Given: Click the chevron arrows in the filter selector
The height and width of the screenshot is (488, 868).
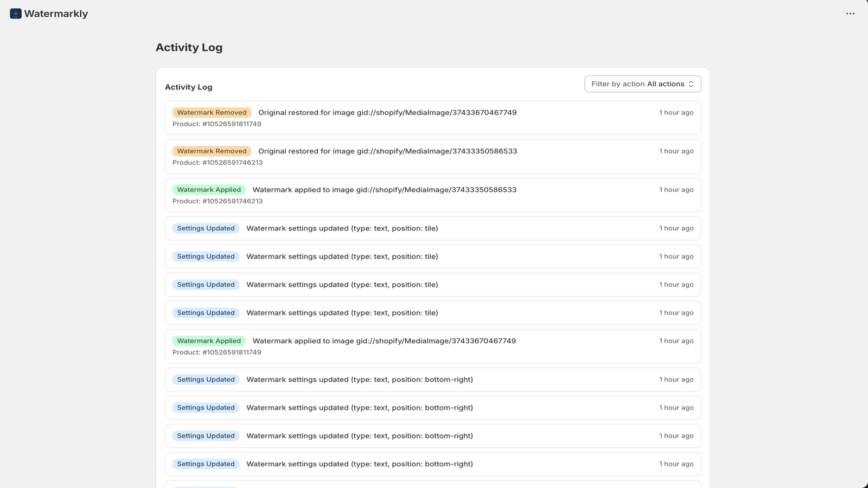Looking at the screenshot, I should point(691,84).
